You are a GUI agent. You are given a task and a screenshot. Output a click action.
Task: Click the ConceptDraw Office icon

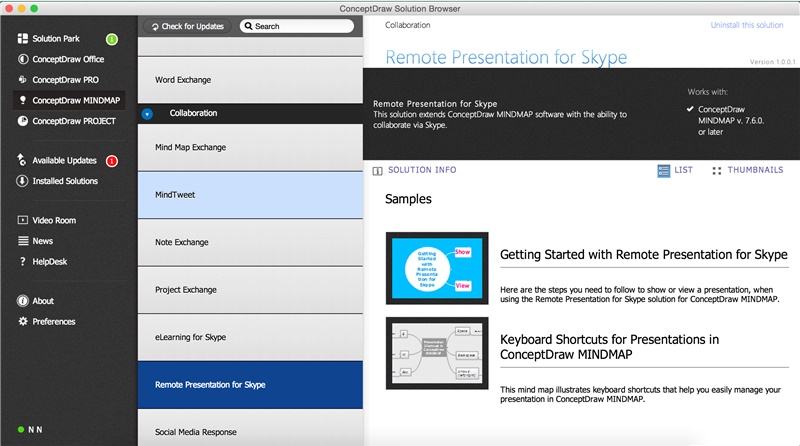pos(23,59)
